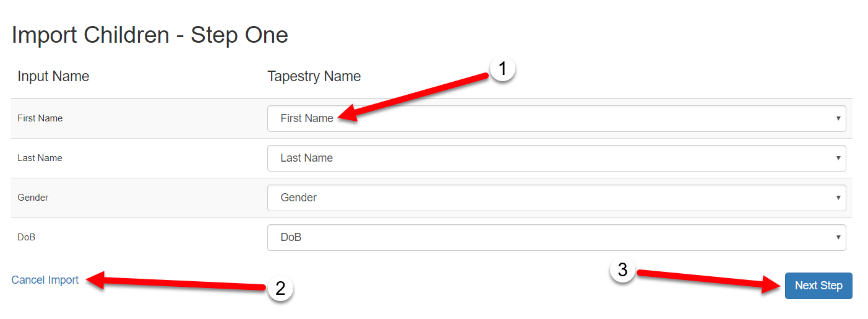Expand the DoB mapping dropdown
Image resolution: width=868 pixels, height=319 pixels.
click(556, 237)
